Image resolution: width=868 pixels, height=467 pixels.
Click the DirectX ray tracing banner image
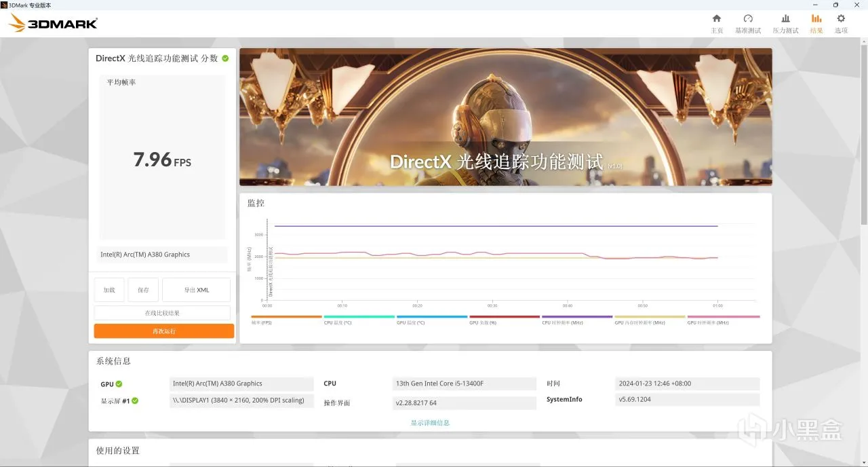(x=505, y=117)
